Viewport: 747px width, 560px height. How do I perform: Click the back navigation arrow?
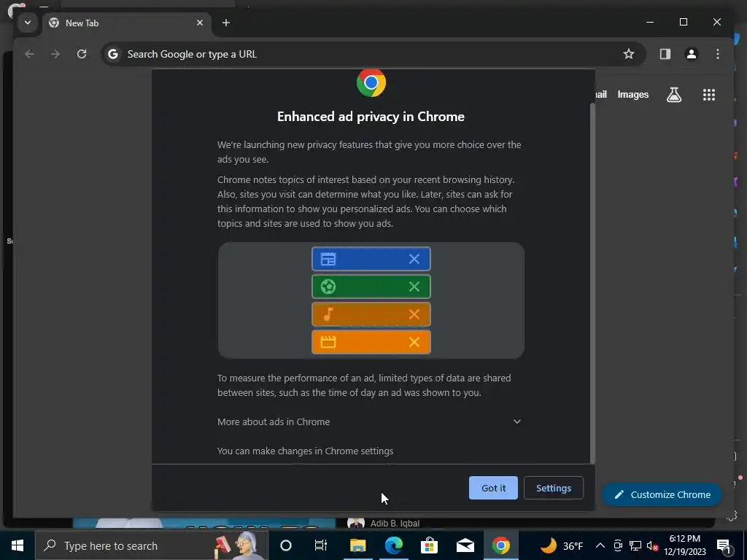29,54
